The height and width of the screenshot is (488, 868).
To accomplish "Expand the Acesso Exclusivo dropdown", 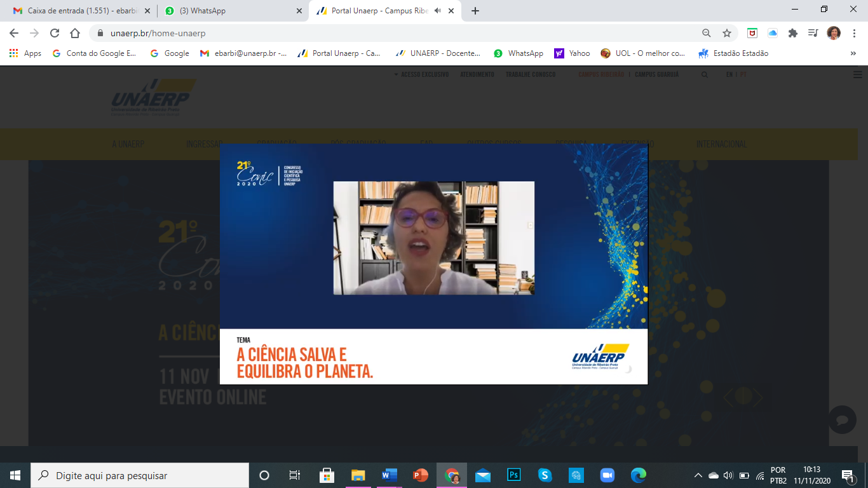I will tap(421, 74).
